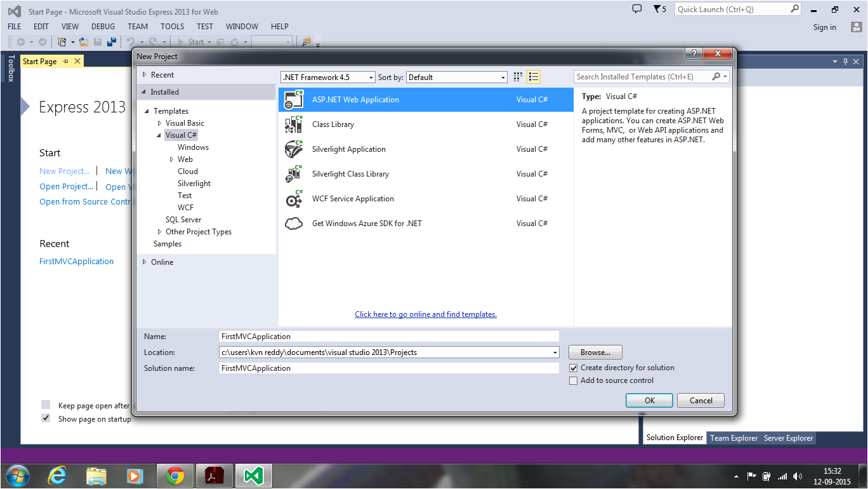Viewport: 868px width, 489px height.
Task: Expand the Visual Basic templates node
Action: [159, 123]
